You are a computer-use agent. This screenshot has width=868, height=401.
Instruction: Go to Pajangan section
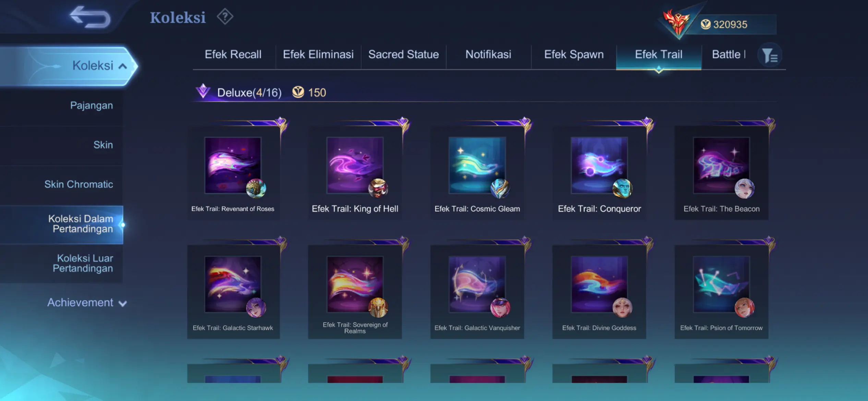(92, 106)
